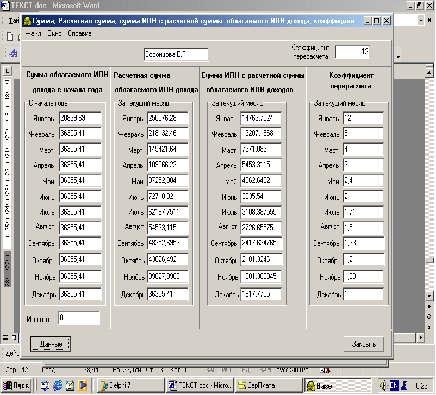Image resolution: width=436 pixels, height=395 pixels.
Task: Click the Записать button
Action: coord(363,344)
